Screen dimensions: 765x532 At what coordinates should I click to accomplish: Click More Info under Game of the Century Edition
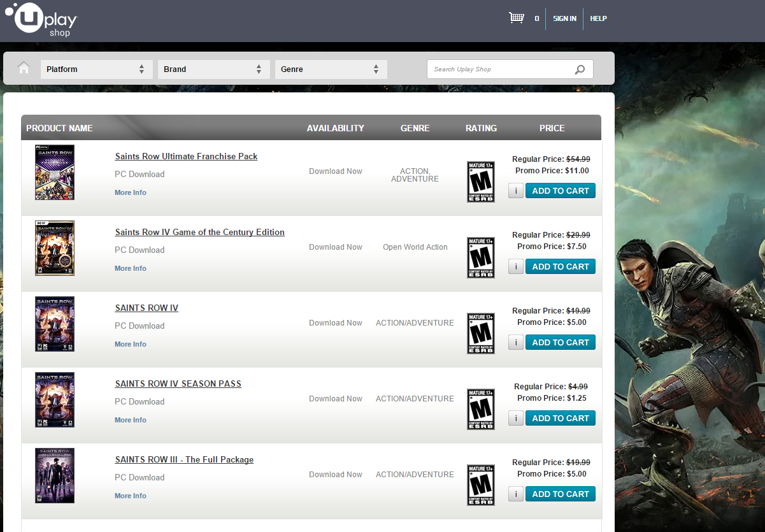(x=131, y=268)
